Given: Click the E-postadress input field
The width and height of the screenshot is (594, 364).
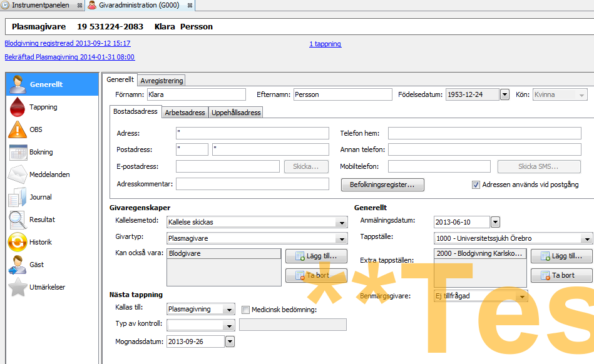Looking at the screenshot, I should [228, 166].
